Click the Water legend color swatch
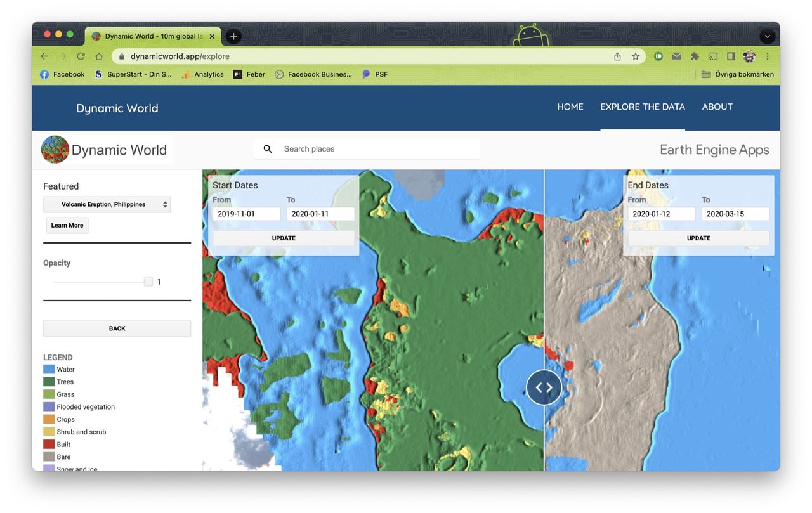The width and height of the screenshot is (812, 513). coord(49,370)
